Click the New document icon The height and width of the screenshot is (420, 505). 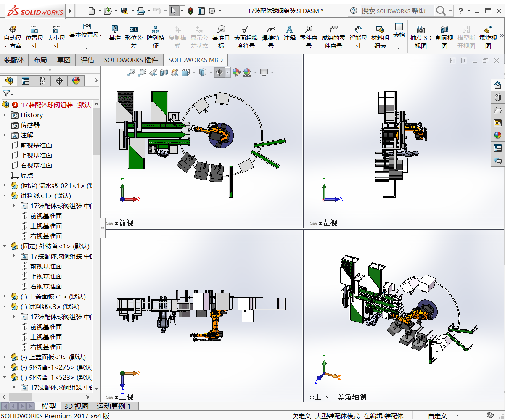point(92,11)
